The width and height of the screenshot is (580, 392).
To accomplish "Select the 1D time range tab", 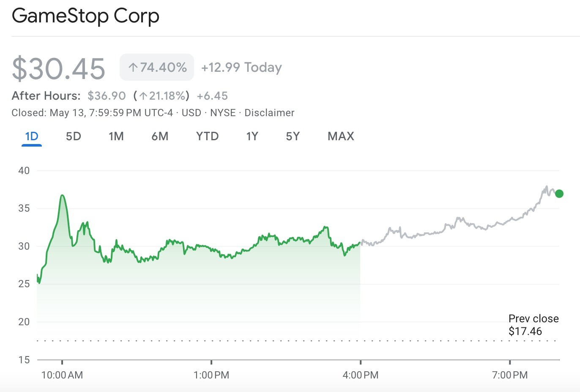I will click(x=32, y=136).
